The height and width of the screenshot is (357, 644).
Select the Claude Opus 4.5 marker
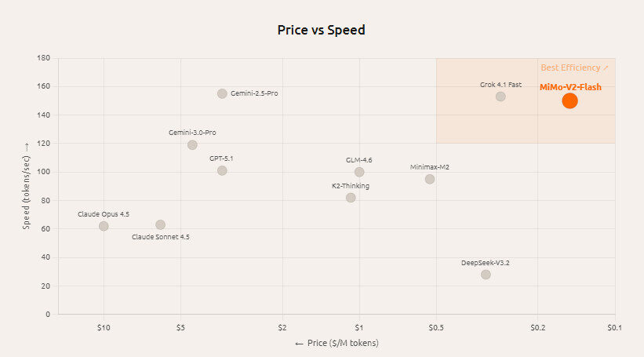click(x=104, y=226)
